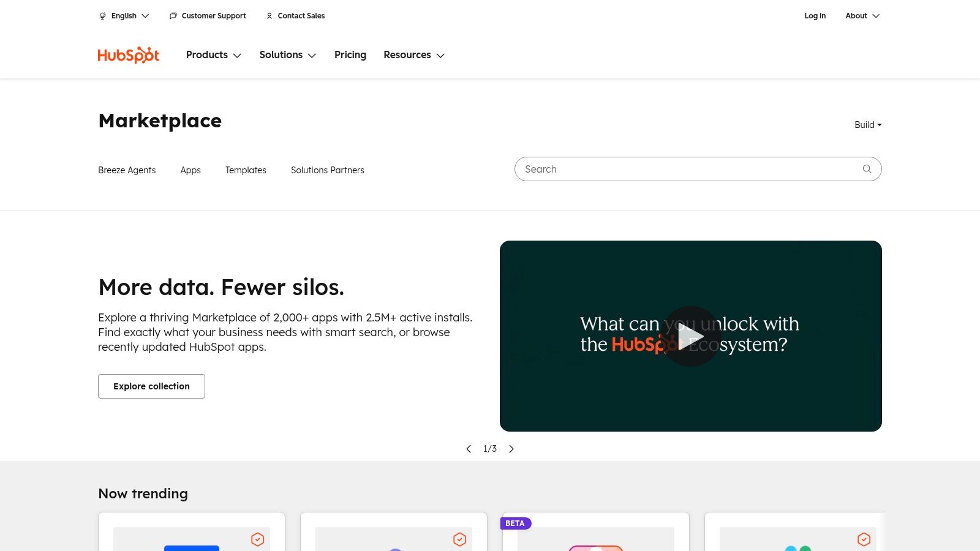The height and width of the screenshot is (551, 980).
Task: Select the Templates tab
Action: pyautogui.click(x=246, y=170)
